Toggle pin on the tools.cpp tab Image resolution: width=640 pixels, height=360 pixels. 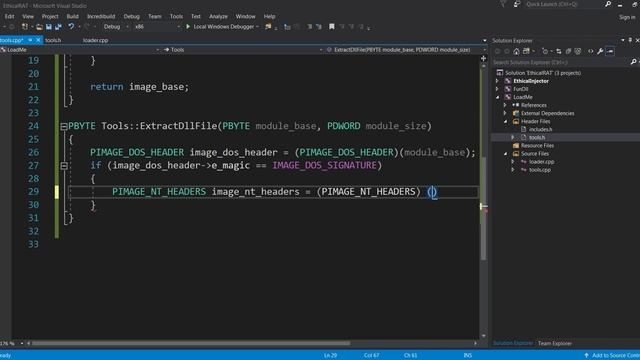[30, 40]
